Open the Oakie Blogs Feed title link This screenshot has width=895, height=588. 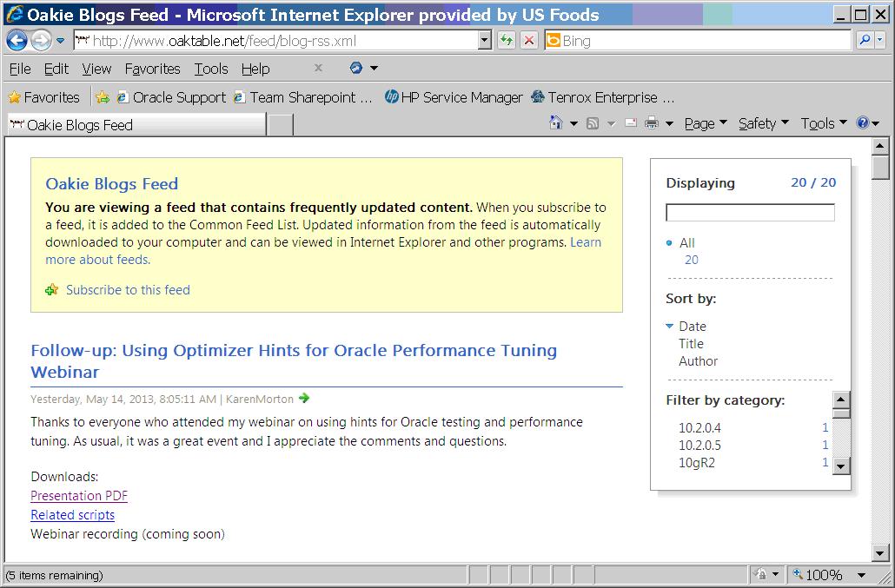(112, 183)
